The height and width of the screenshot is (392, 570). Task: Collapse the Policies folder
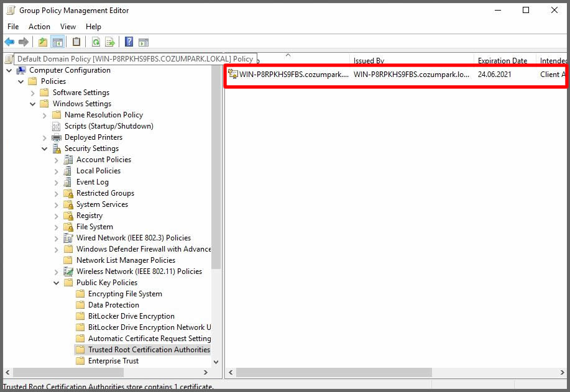pyautogui.click(x=21, y=82)
